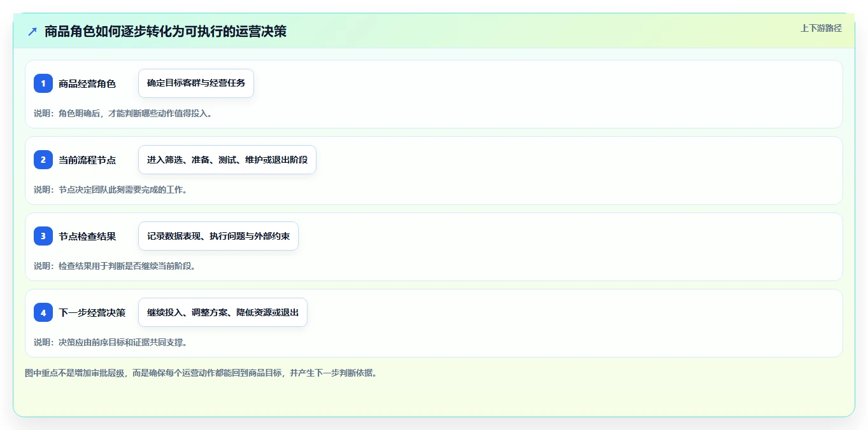
Task: Click the 进入筛选、准备、测试、维护或退出阶段 chip
Action: pos(227,160)
